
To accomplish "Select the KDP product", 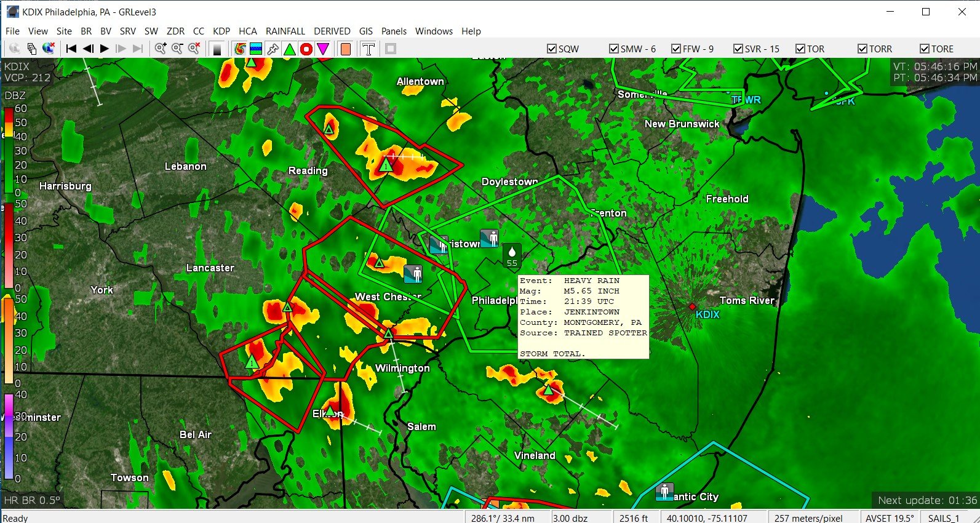I will [221, 31].
